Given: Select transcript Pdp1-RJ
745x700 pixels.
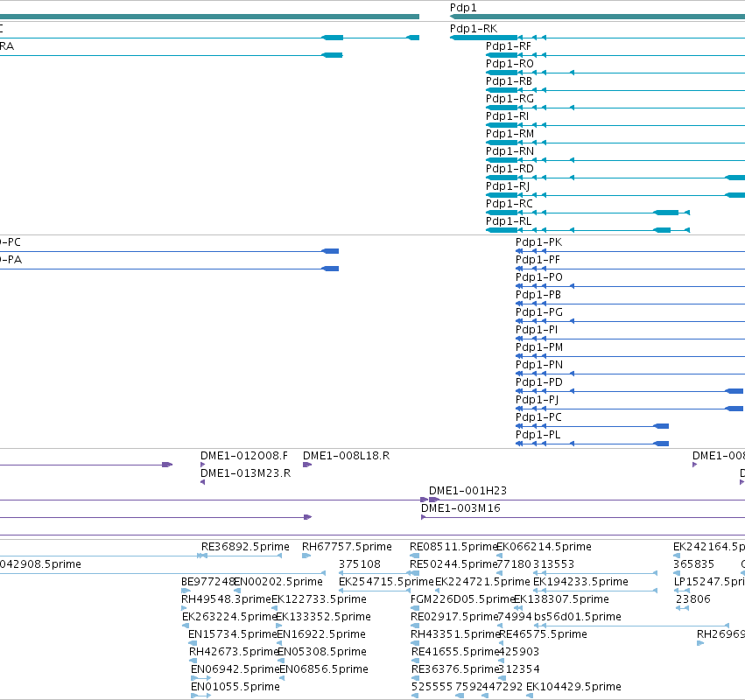Looking at the screenshot, I should click(x=508, y=186).
